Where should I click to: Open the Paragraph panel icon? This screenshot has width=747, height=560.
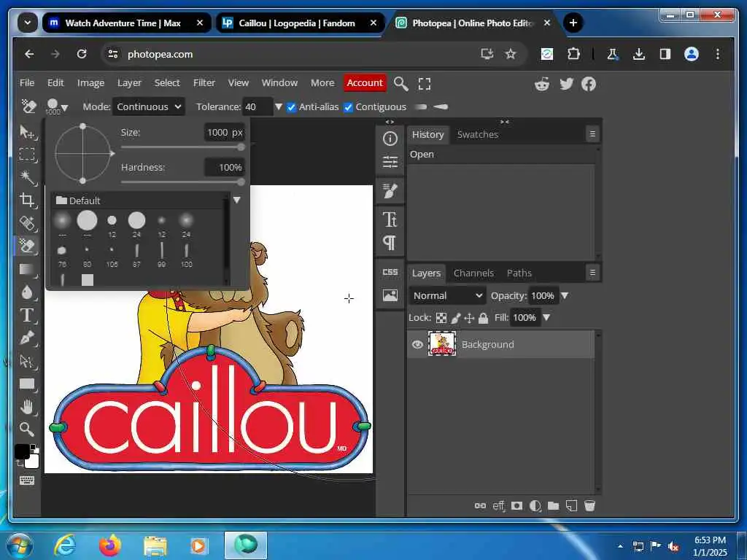[390, 243]
